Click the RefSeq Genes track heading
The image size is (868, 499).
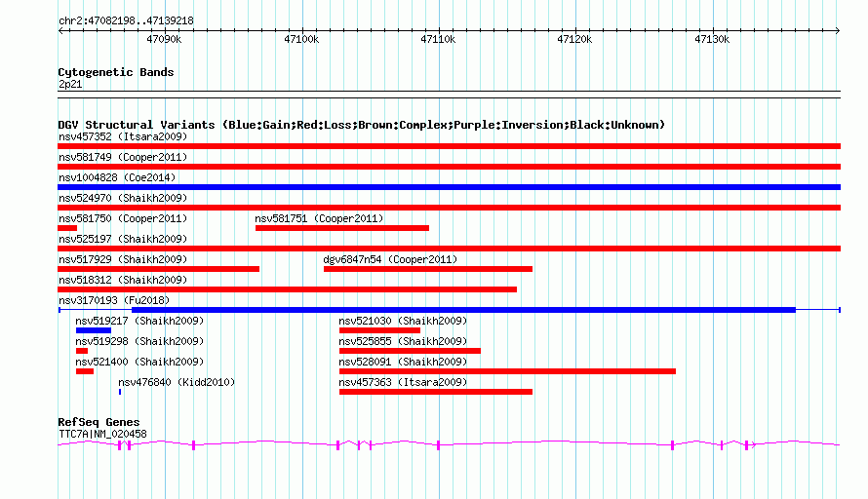pyautogui.click(x=99, y=422)
